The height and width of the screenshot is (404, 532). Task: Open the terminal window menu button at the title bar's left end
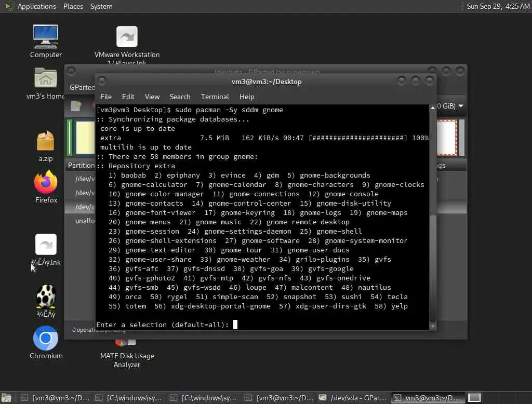tap(101, 80)
